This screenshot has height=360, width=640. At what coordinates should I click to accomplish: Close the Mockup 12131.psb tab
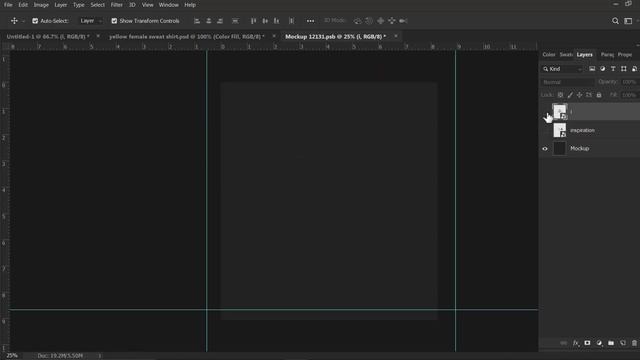[x=396, y=36]
